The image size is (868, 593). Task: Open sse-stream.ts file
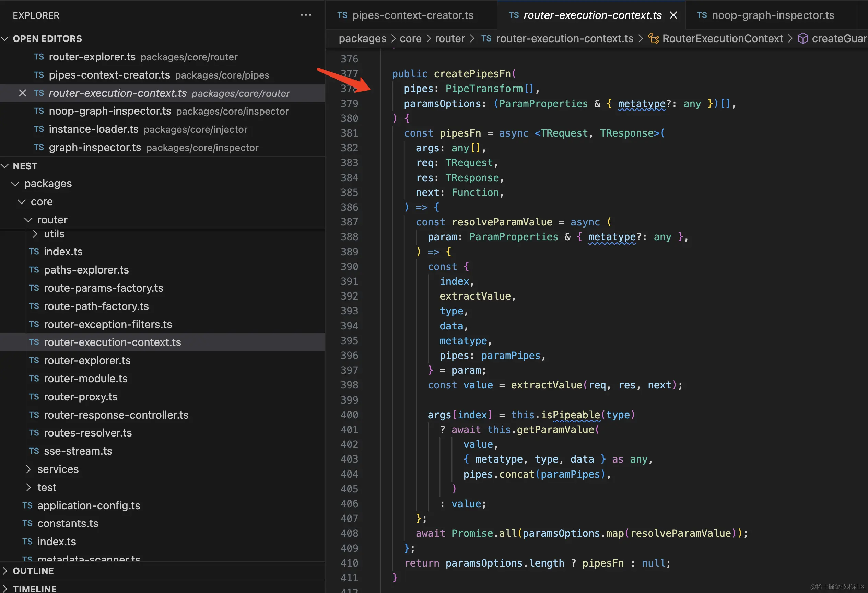click(163, 451)
